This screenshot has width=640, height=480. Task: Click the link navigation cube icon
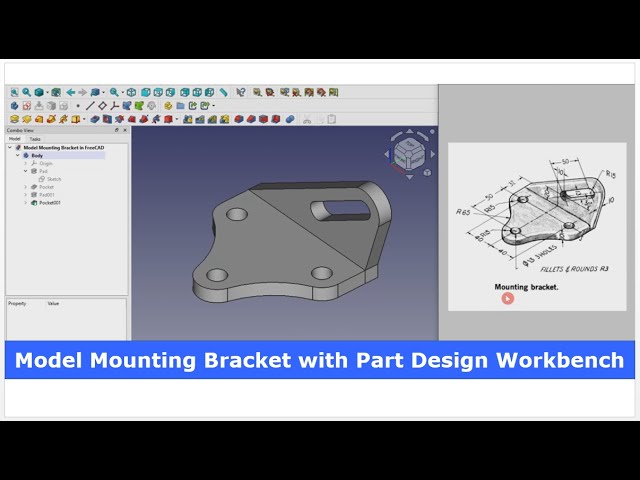[95, 92]
